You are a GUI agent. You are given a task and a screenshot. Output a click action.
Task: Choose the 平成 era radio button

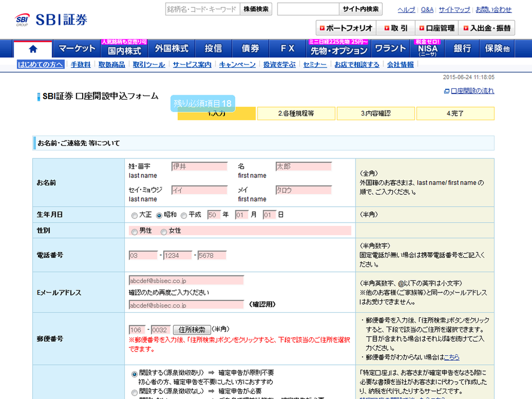(x=184, y=215)
